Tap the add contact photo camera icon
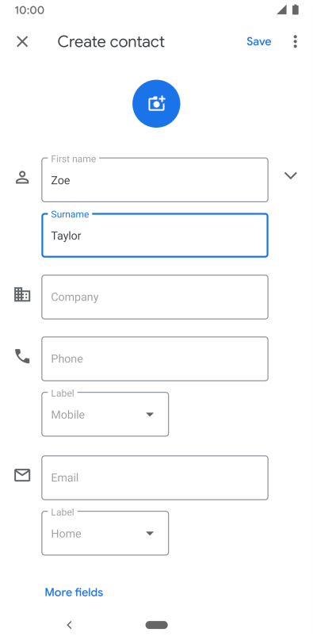This screenshot has width=313, height=644. pos(156,103)
